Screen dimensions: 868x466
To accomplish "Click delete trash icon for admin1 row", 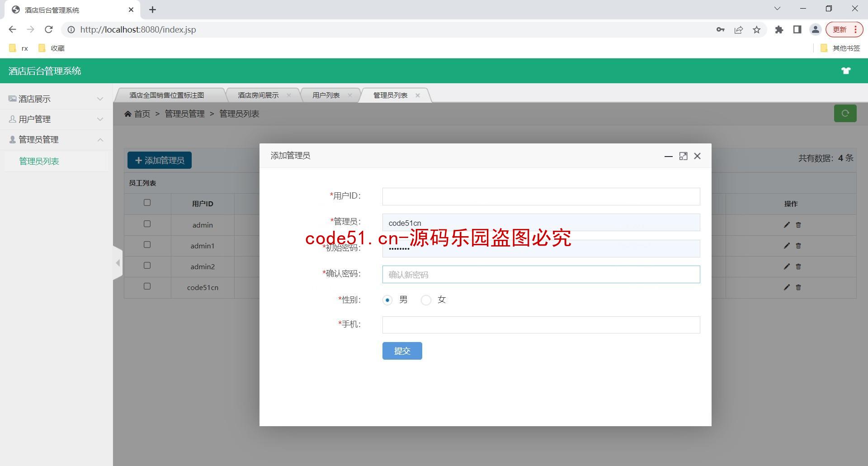I will 798,246.
